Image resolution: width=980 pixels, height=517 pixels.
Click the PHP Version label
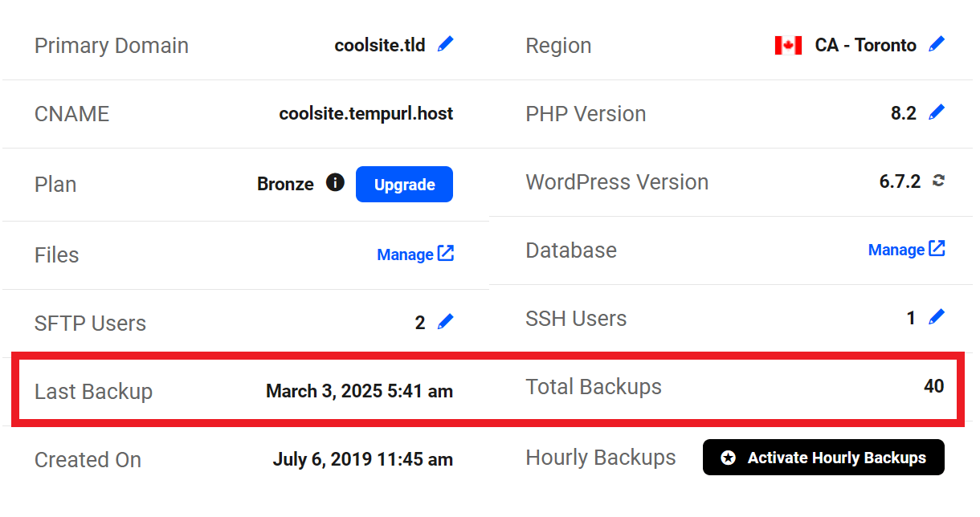pyautogui.click(x=586, y=114)
